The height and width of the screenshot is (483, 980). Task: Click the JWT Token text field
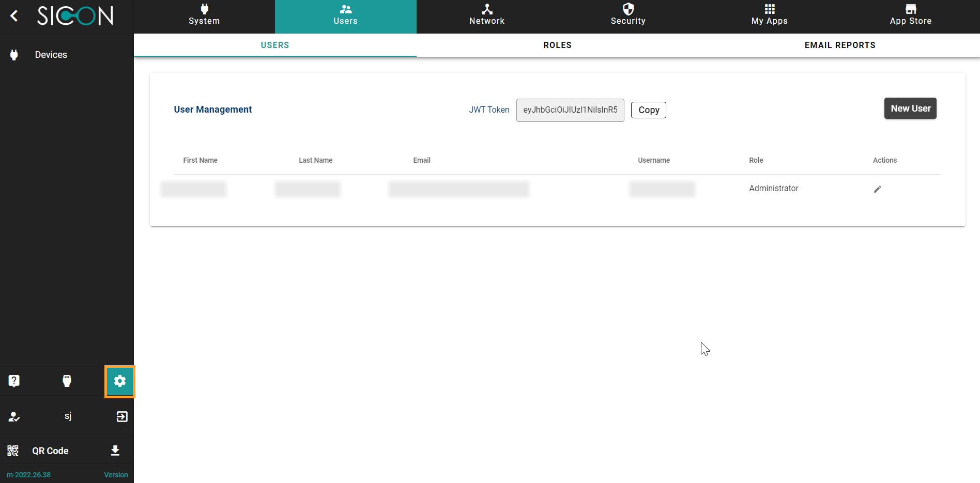[x=570, y=110]
